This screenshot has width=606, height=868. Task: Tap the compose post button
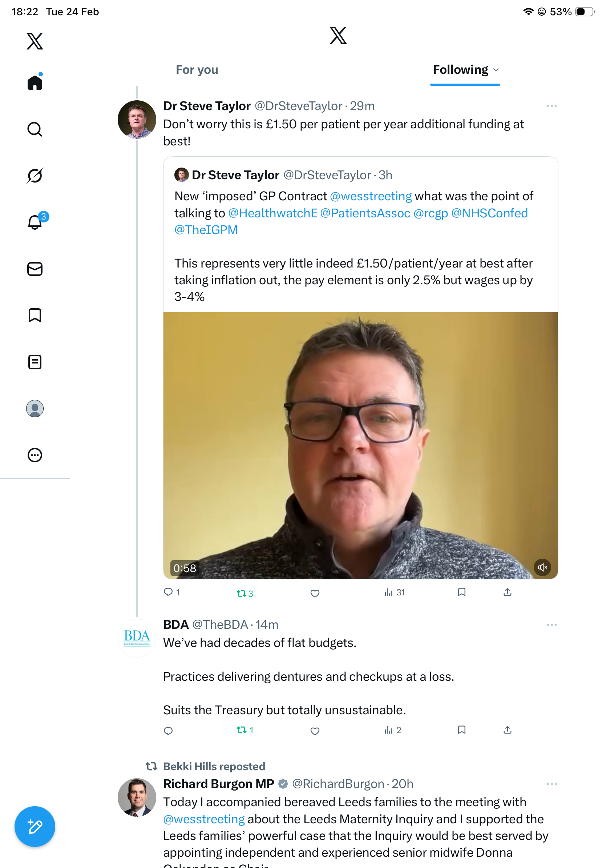click(x=35, y=827)
